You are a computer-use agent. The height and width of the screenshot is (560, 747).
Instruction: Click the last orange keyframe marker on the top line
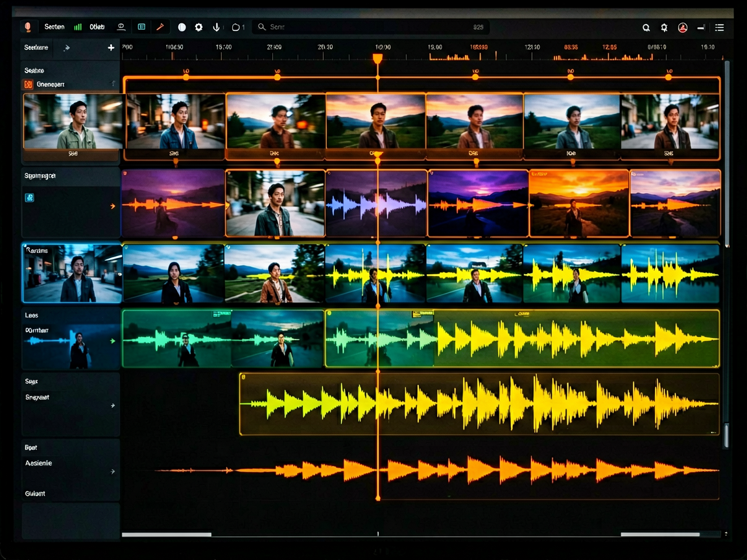[669, 76]
